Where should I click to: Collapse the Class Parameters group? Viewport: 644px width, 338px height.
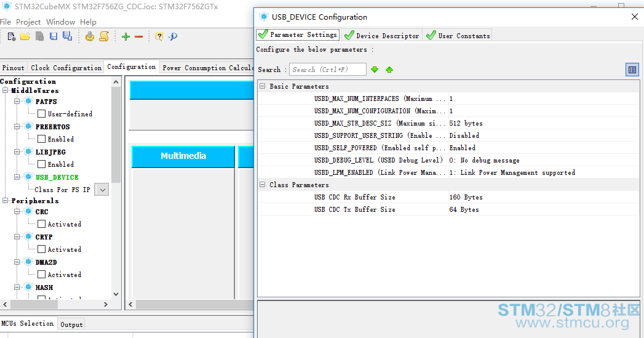pos(263,185)
